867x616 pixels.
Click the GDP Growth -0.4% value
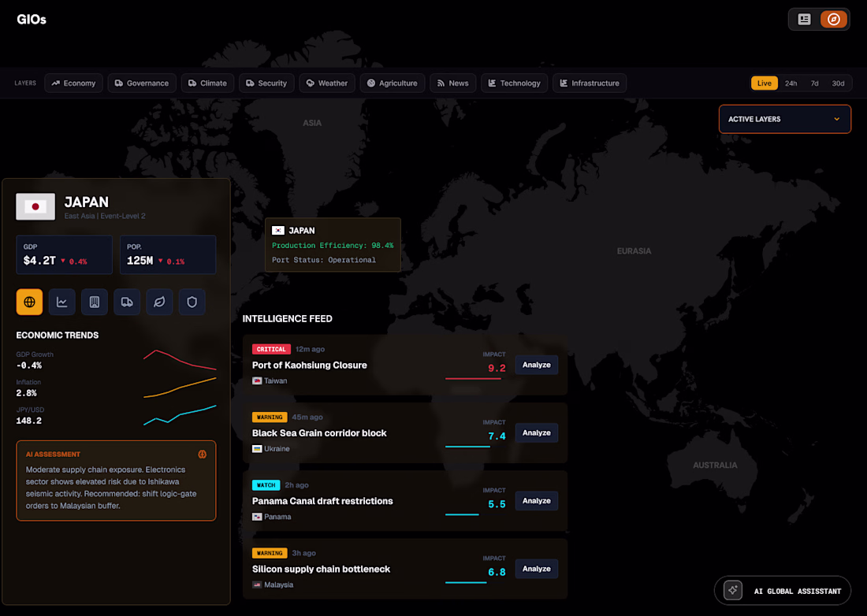pyautogui.click(x=28, y=366)
